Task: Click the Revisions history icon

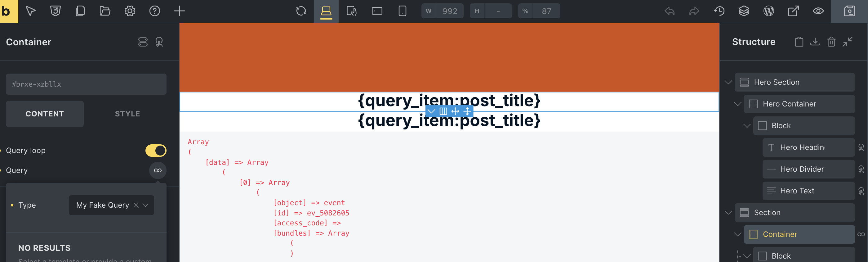Action: (719, 11)
